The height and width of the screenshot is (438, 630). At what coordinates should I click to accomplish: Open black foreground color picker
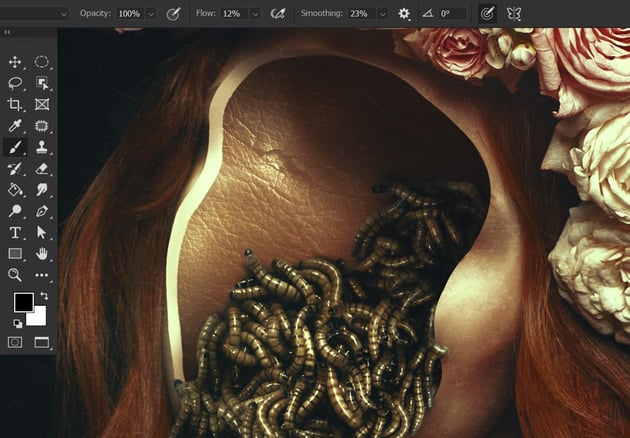click(24, 302)
